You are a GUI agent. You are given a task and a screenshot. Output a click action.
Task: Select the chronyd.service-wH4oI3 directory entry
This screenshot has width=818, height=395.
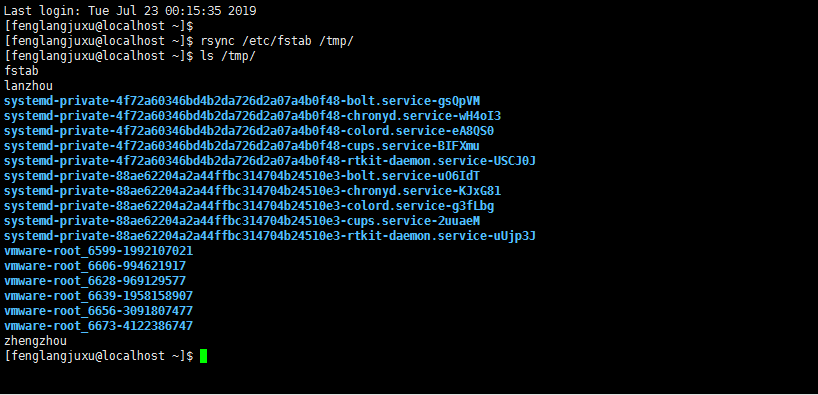pos(252,116)
